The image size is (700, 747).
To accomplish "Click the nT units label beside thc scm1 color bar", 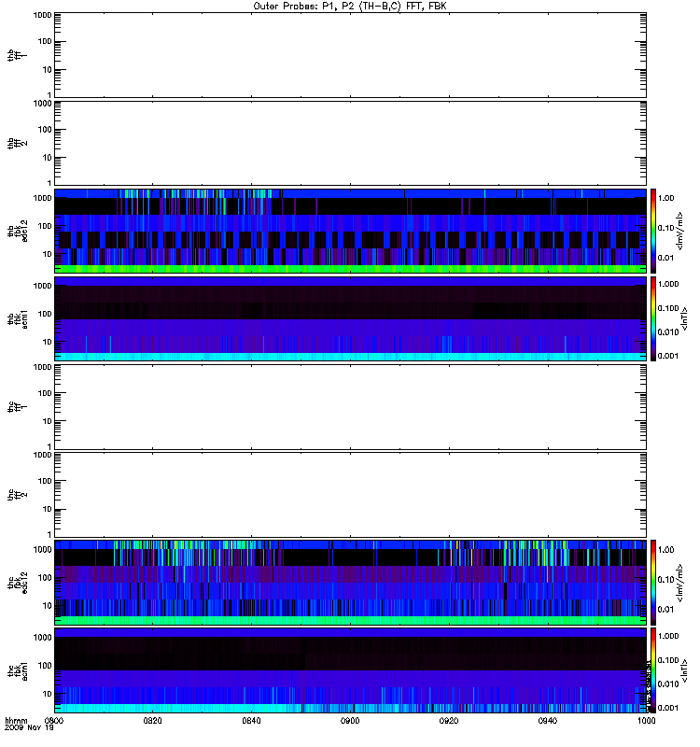I will coord(684,670).
